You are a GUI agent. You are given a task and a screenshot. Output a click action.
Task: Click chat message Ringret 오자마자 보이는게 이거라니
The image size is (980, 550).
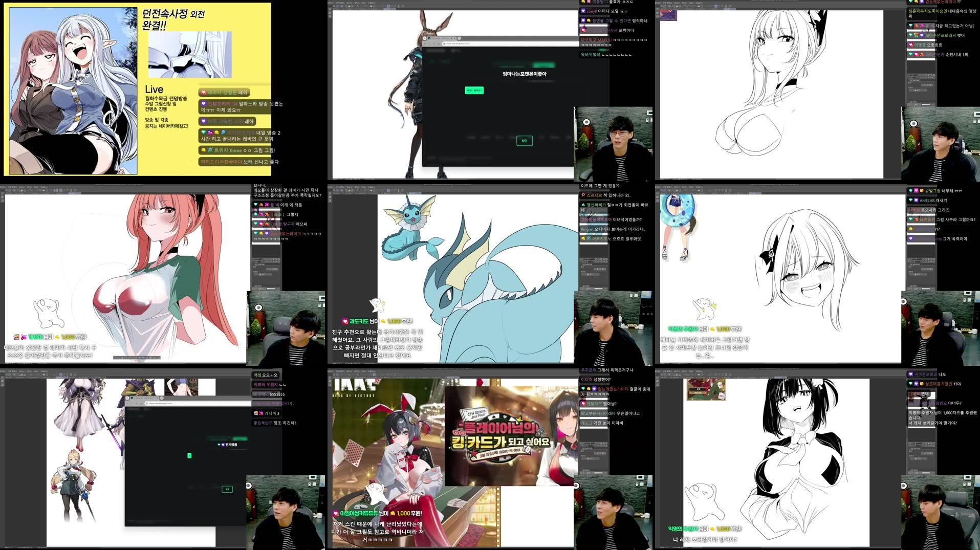tap(613, 229)
